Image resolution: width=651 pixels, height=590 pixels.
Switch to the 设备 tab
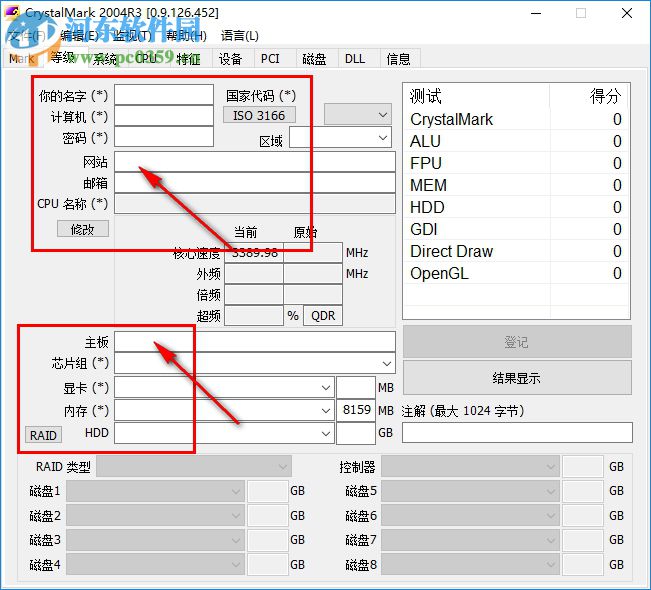tap(230, 59)
